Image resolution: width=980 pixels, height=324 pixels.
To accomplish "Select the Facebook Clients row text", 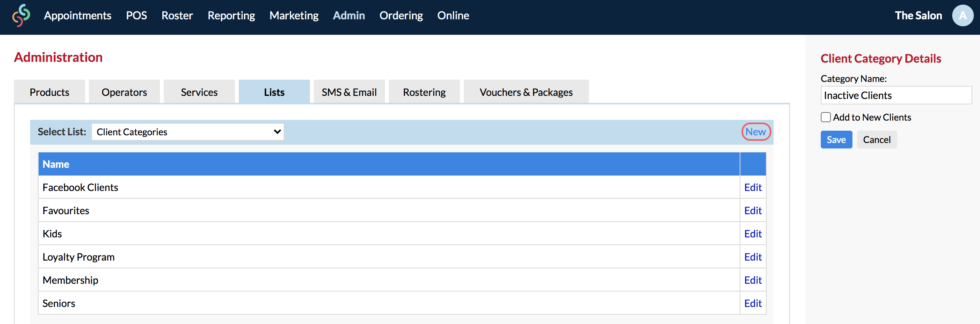I will coord(80,188).
